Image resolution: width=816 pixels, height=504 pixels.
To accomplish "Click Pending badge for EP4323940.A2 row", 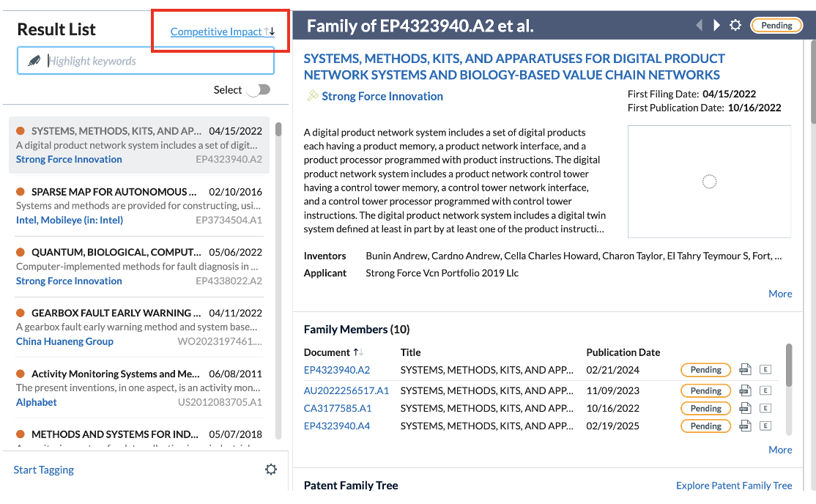I will tap(705, 370).
